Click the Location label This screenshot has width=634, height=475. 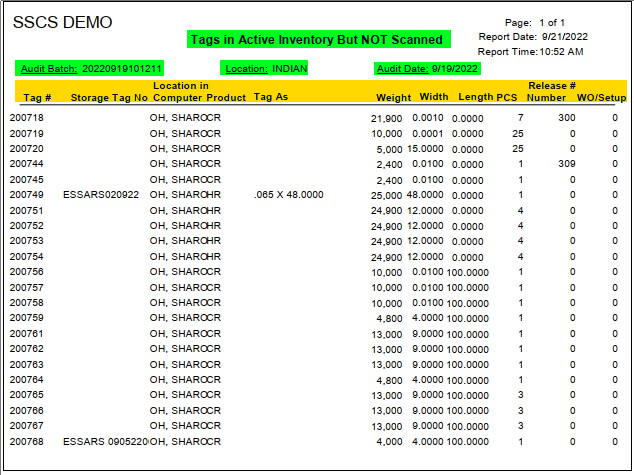(246, 69)
